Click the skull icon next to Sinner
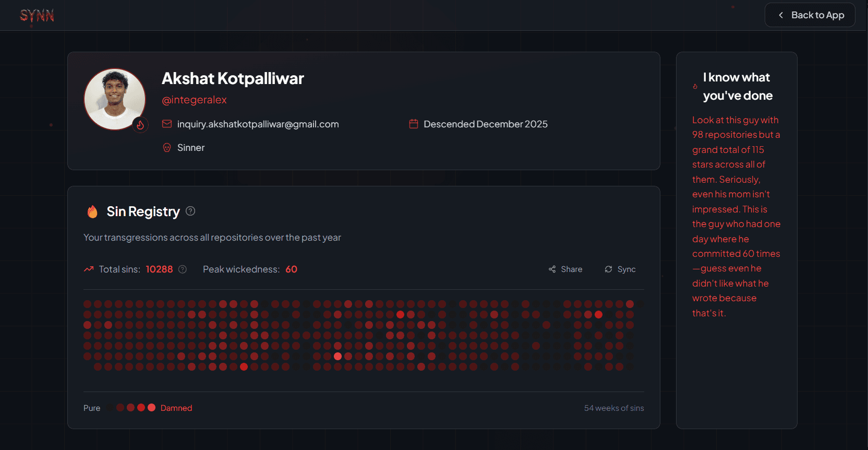 tap(167, 148)
